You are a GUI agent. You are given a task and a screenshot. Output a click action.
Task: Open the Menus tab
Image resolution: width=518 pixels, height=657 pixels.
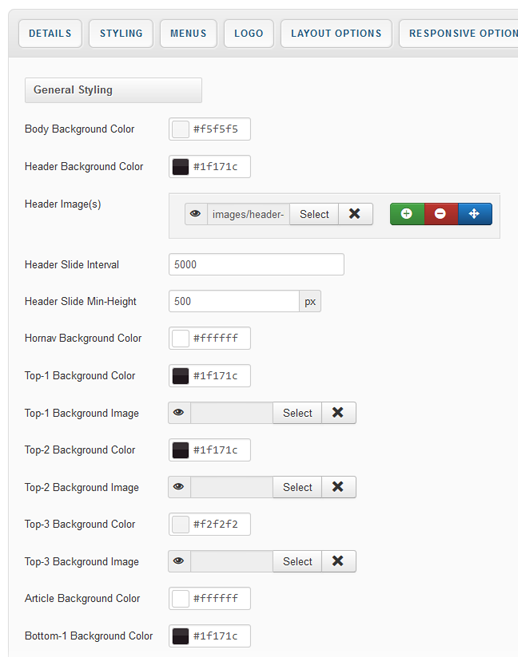188,34
